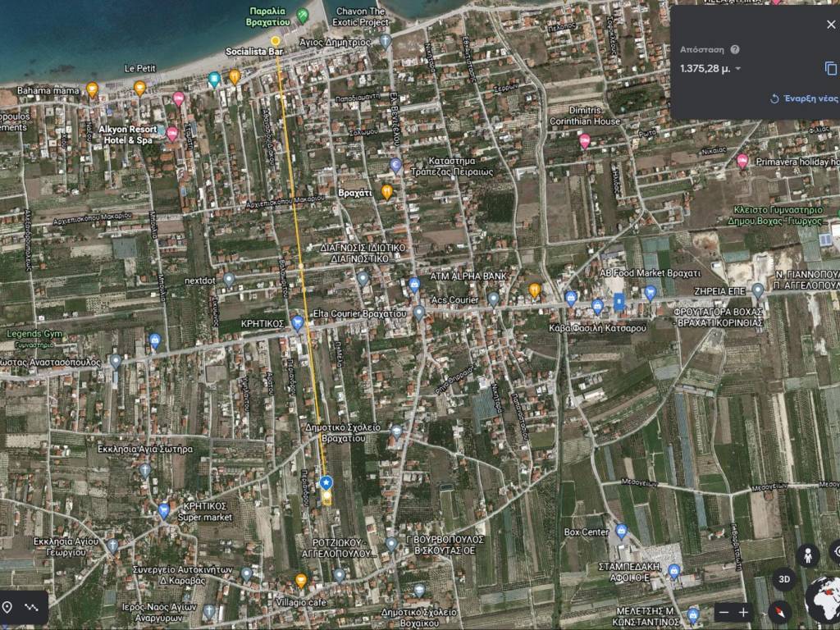Click the Villagio cafe orange marker
Image resolution: width=840 pixels, height=630 pixels.
pos(301,581)
